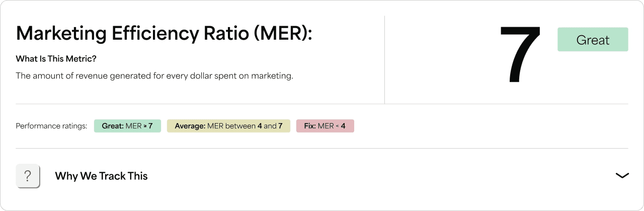
Task: Click the bold number 7 in the yellow chip
Action: [x=281, y=126]
